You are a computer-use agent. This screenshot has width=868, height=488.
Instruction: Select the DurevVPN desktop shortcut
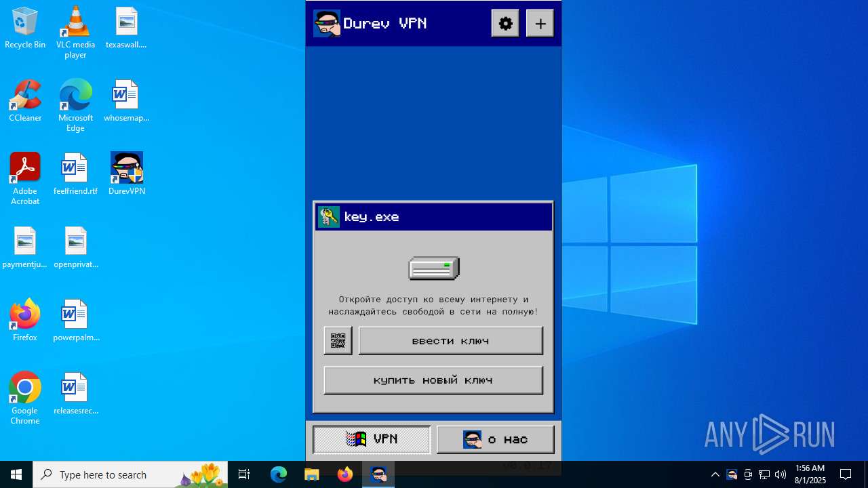[x=127, y=175]
